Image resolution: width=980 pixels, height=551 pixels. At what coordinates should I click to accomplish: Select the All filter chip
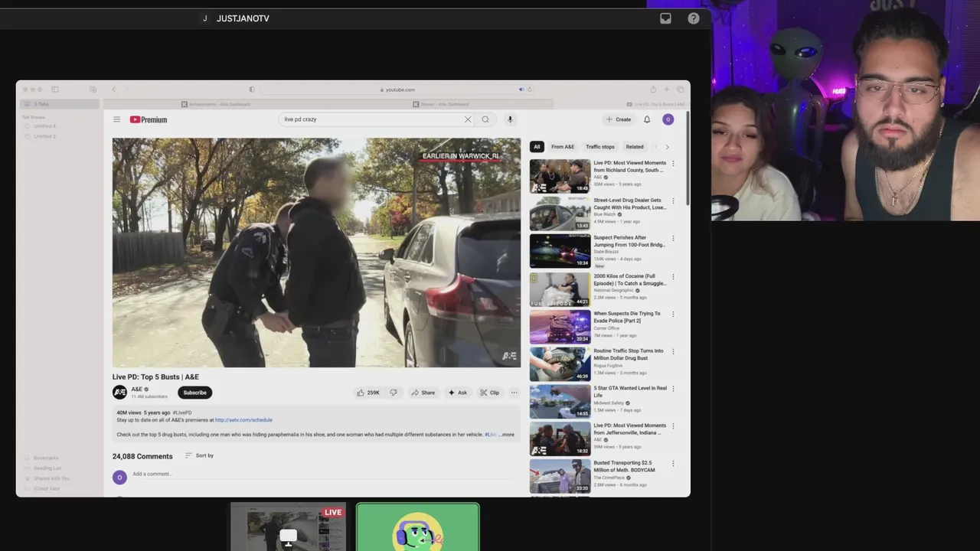click(537, 147)
